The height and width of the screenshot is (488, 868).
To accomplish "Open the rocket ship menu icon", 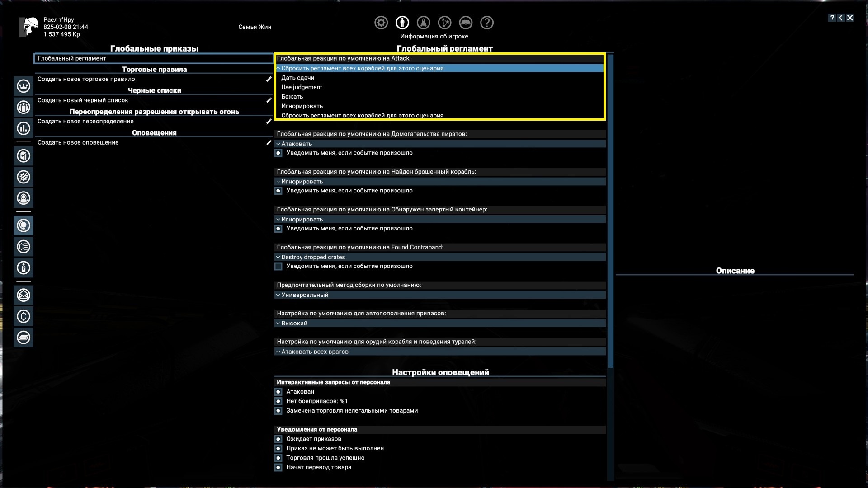I will (424, 23).
